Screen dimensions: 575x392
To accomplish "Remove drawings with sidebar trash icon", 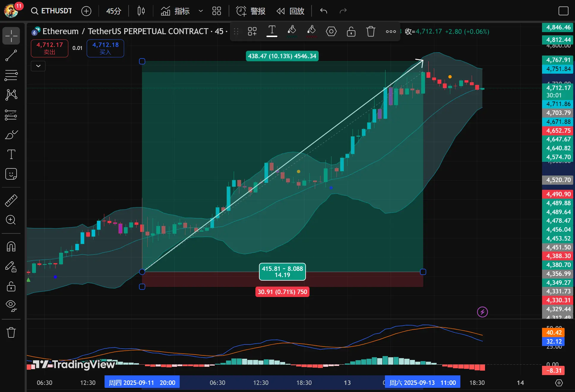I will click(11, 332).
